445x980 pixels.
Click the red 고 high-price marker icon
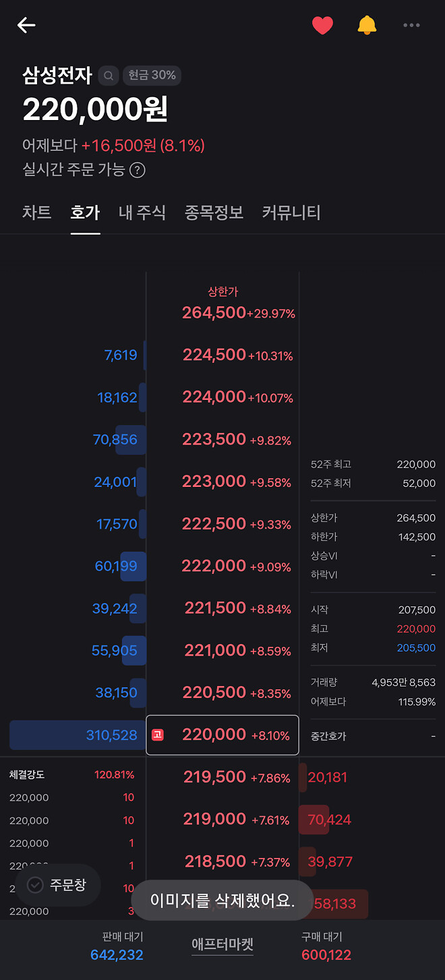click(158, 734)
